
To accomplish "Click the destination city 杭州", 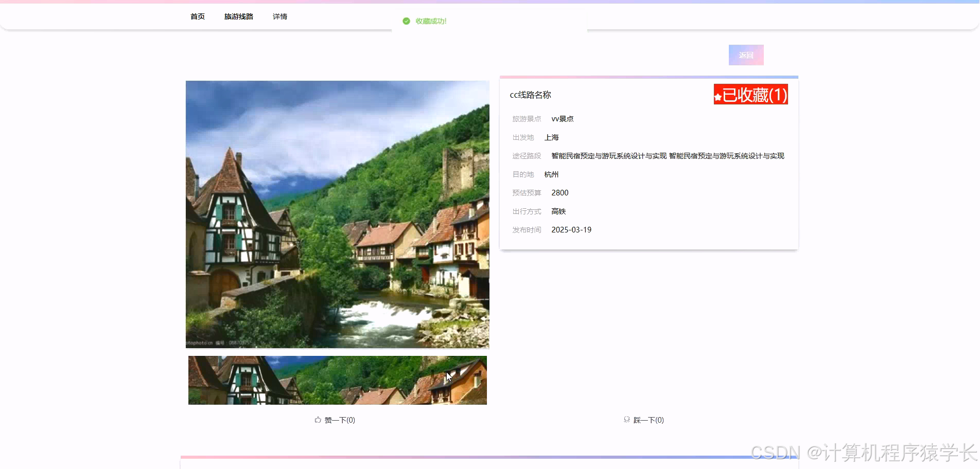I will (x=551, y=174).
